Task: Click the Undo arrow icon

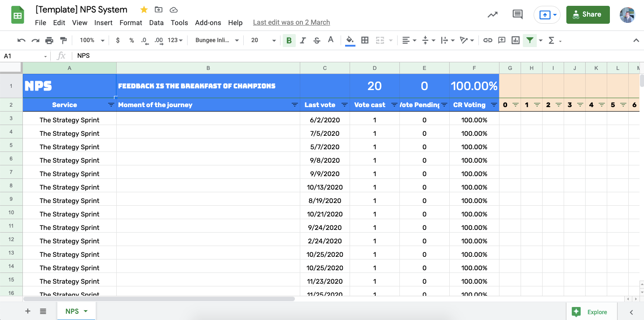Action: click(x=21, y=40)
